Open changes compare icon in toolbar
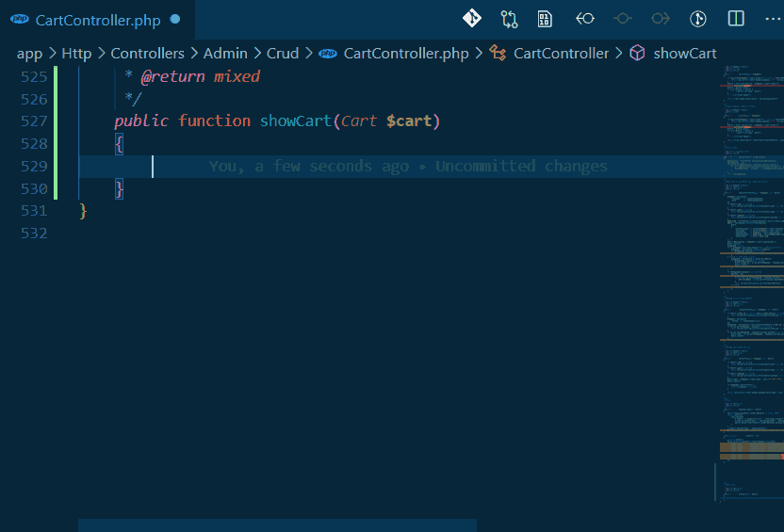Image resolution: width=784 pixels, height=532 pixels. (509, 19)
